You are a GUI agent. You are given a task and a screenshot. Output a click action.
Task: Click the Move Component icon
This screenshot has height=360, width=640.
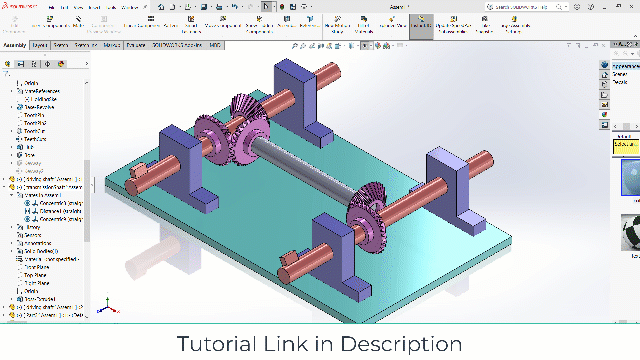click(223, 19)
